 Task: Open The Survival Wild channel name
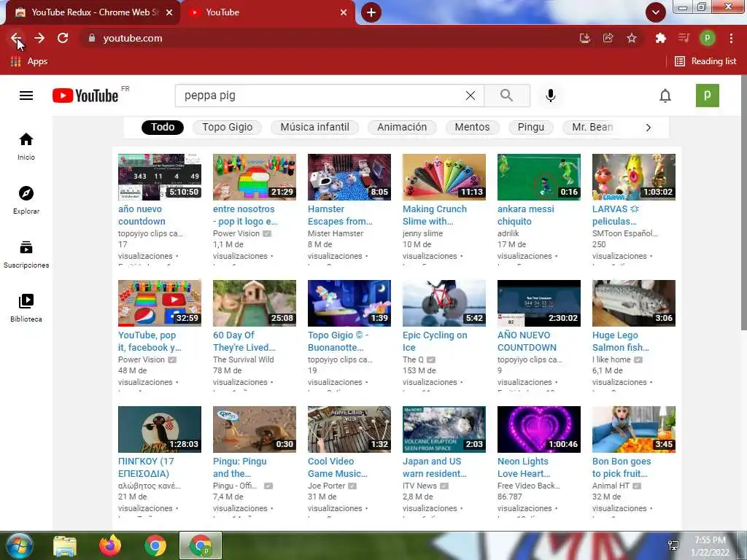tap(244, 359)
